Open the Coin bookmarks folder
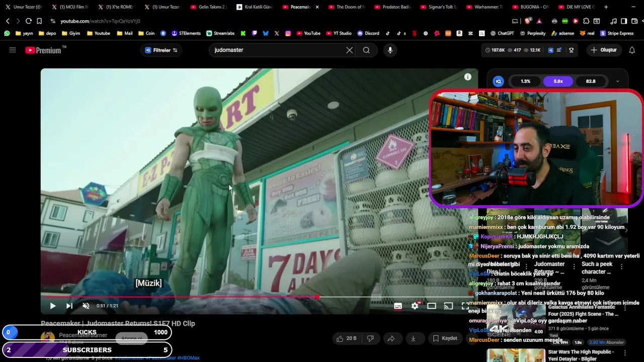Screen dimensions: 644x362 coord(146,33)
